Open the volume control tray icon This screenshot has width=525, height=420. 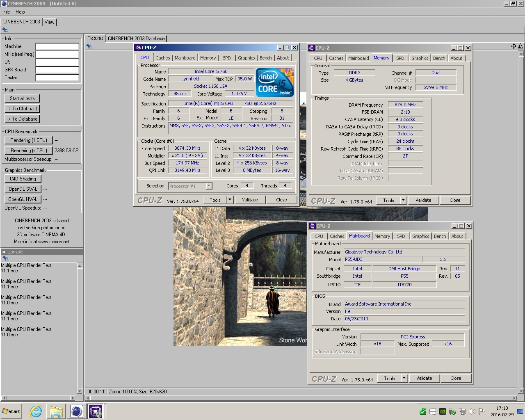pos(472,411)
